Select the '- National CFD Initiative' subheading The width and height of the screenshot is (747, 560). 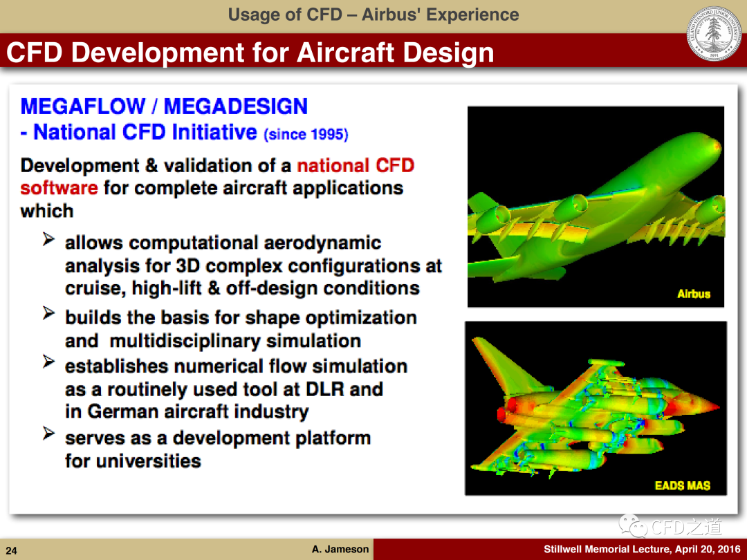[x=139, y=132]
